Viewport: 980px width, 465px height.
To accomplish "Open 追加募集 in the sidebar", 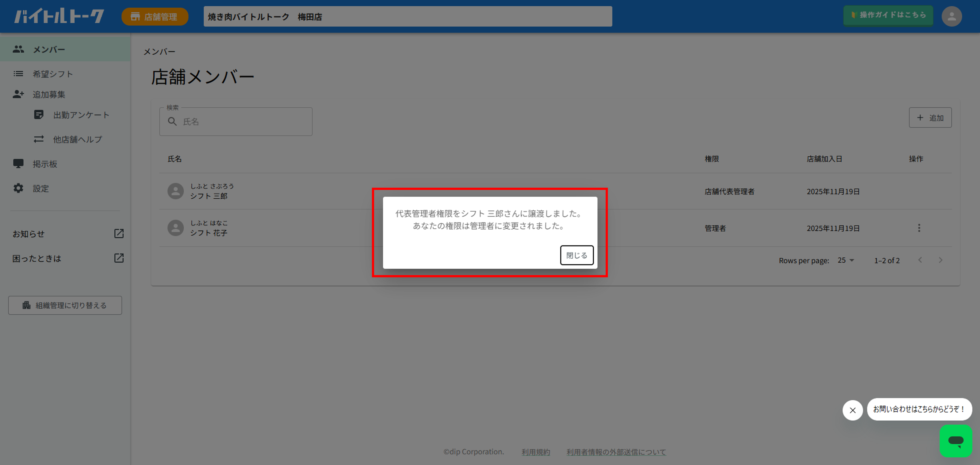I will coord(65,94).
